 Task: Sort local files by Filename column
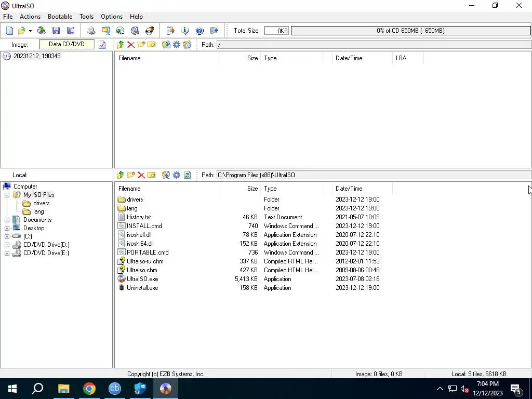[x=167, y=189]
